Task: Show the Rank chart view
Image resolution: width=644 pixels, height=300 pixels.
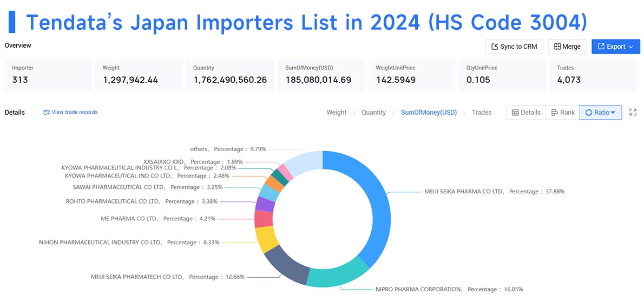Action: 563,112
